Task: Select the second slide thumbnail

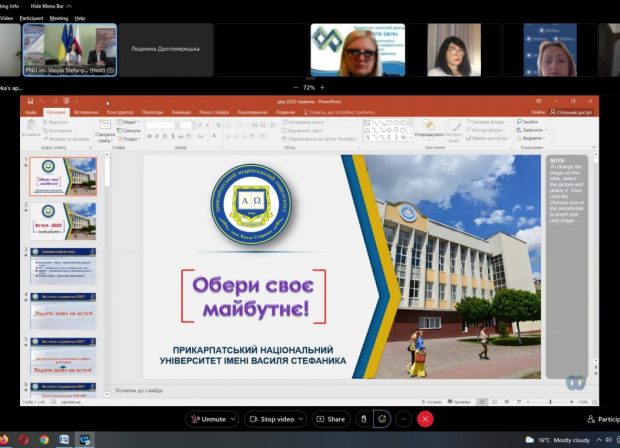Action: pyautogui.click(x=63, y=221)
